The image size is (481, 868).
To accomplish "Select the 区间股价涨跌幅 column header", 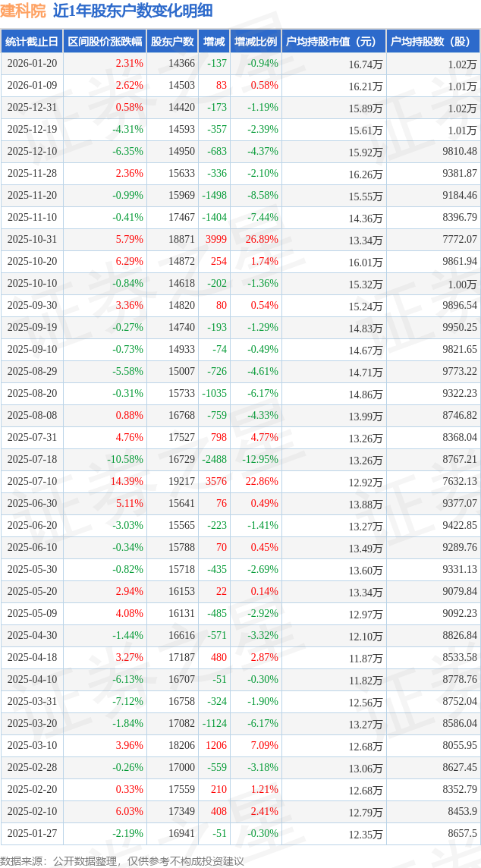I will [x=105, y=42].
